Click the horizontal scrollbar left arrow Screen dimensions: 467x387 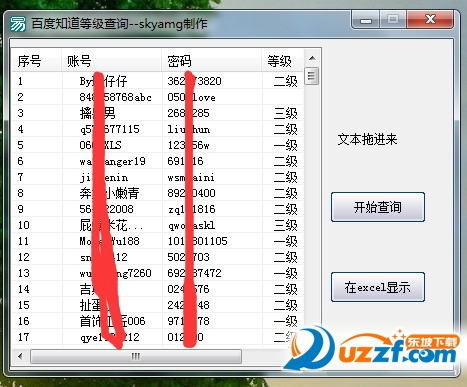20,356
